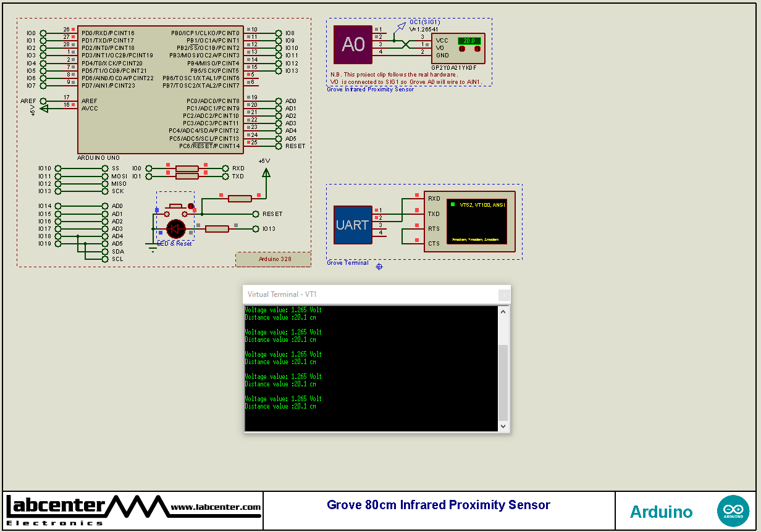761x532 pixels.
Task: Click the blue UART connector block
Action: pos(353,225)
